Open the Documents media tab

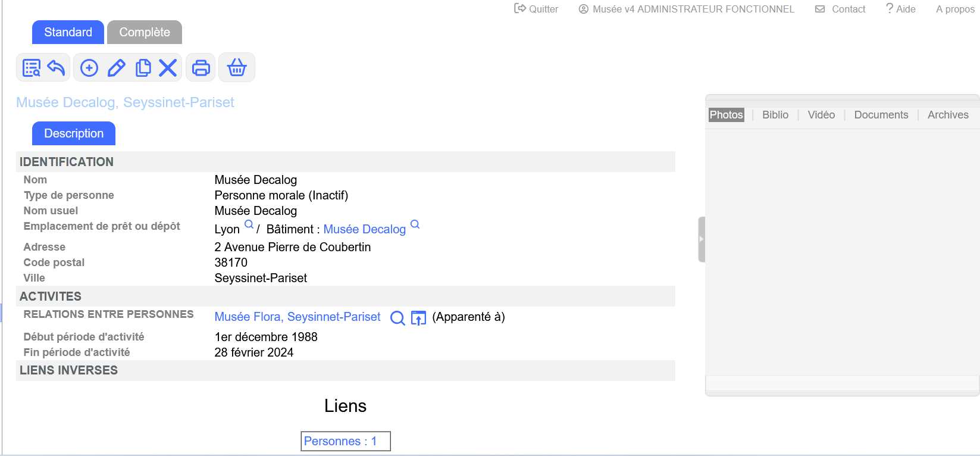pyautogui.click(x=881, y=115)
